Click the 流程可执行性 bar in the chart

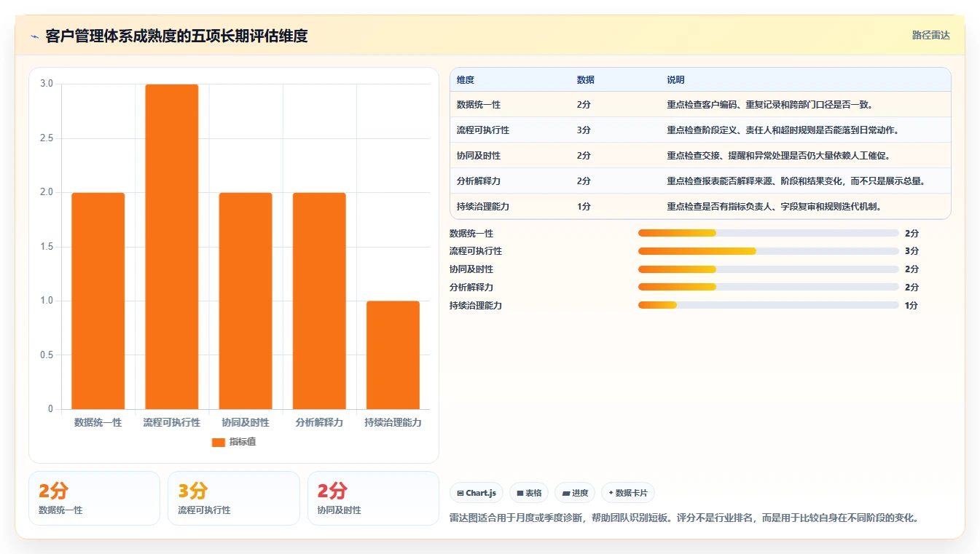tap(172, 247)
